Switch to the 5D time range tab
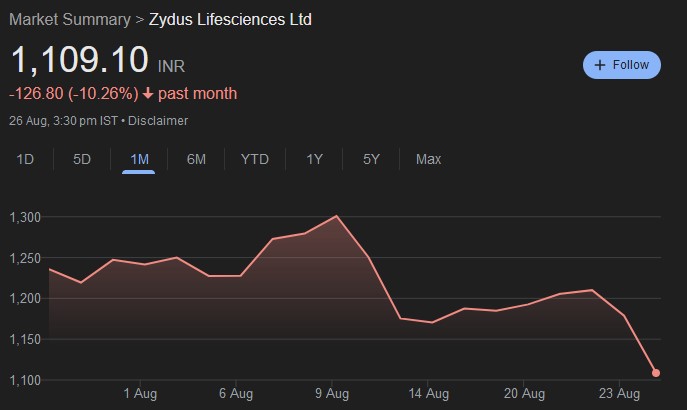687x410 pixels. point(82,159)
